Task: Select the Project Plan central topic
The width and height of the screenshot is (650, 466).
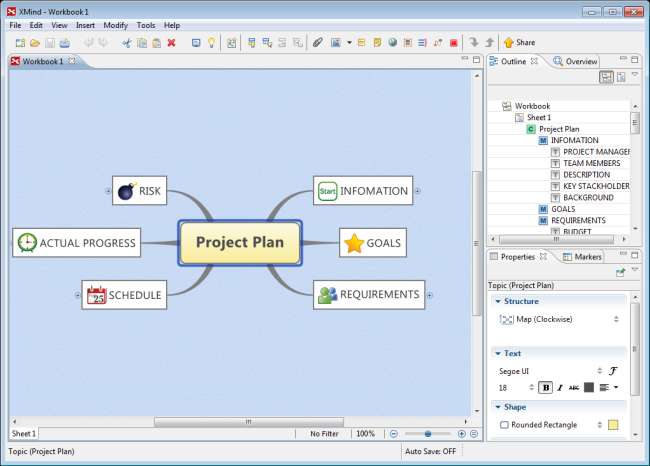Action: 240,243
